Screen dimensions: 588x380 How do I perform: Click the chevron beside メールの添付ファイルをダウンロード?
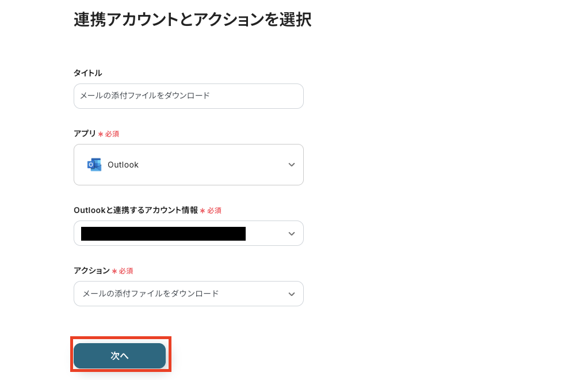(292, 294)
